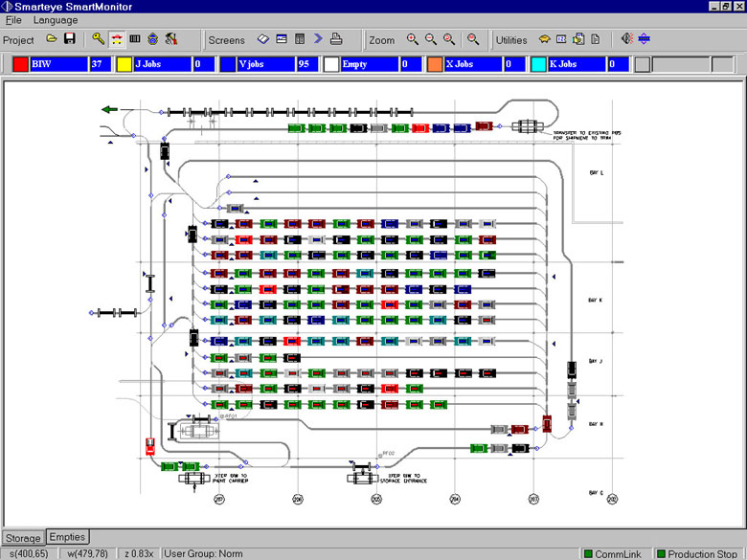Click the cyan K Jobs color swatch

[x=539, y=64]
